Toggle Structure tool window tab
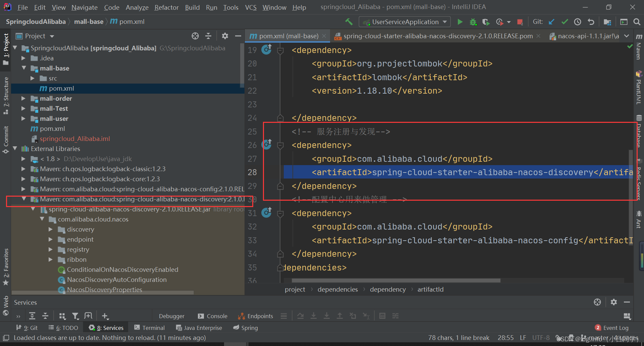Viewport: 644px width, 346px height. point(6,96)
